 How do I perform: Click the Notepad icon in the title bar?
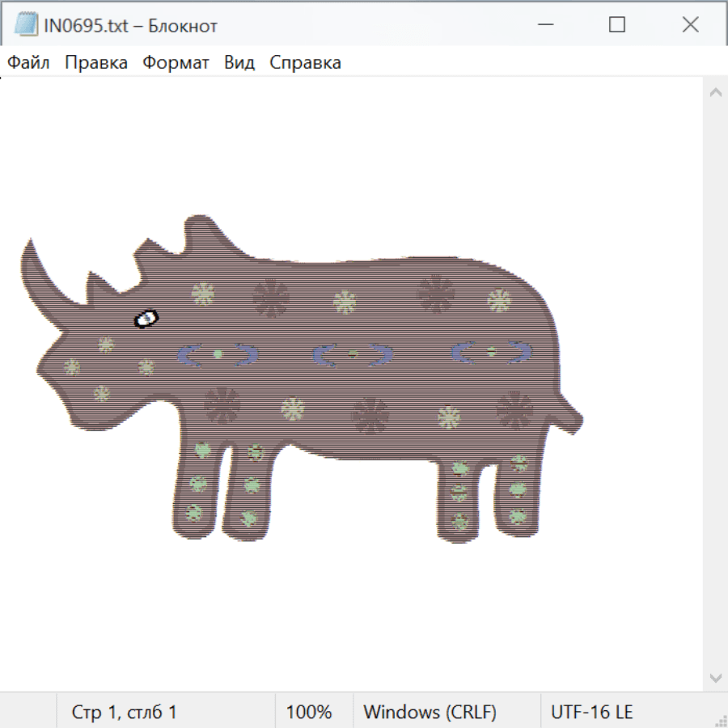pos(26,25)
